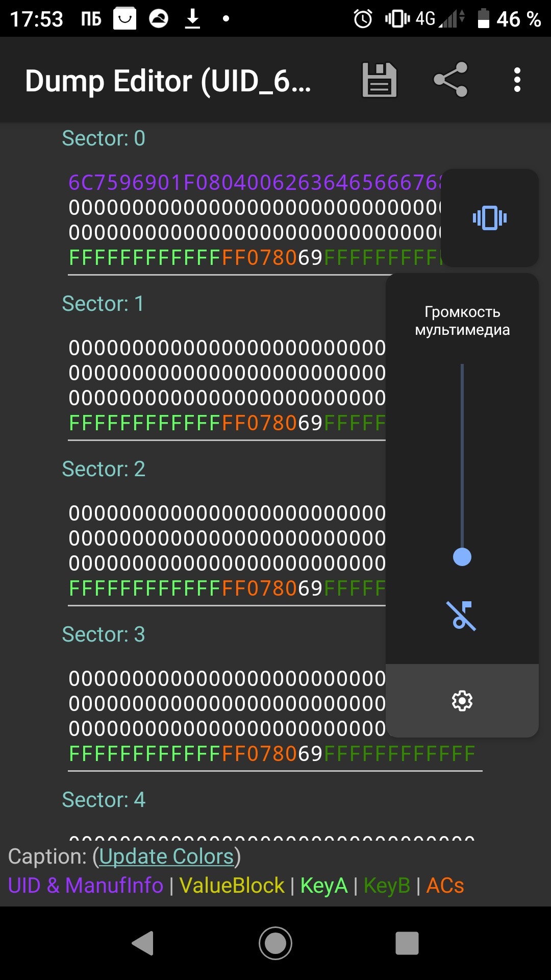Tap the Dump Editor title
Screen dimensions: 551x980
click(168, 81)
